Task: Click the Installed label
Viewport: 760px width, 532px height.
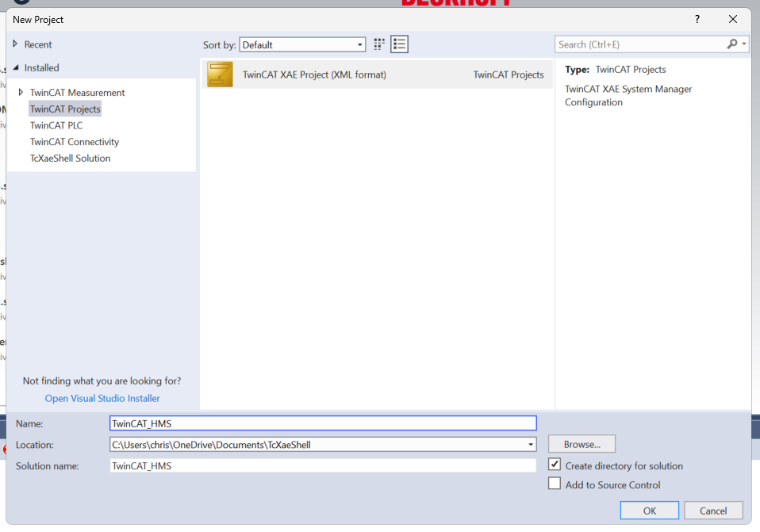Action: 42,68
